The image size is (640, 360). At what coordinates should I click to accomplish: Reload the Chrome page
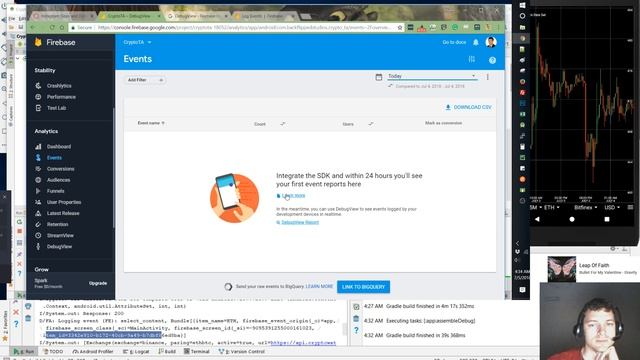coord(52,27)
